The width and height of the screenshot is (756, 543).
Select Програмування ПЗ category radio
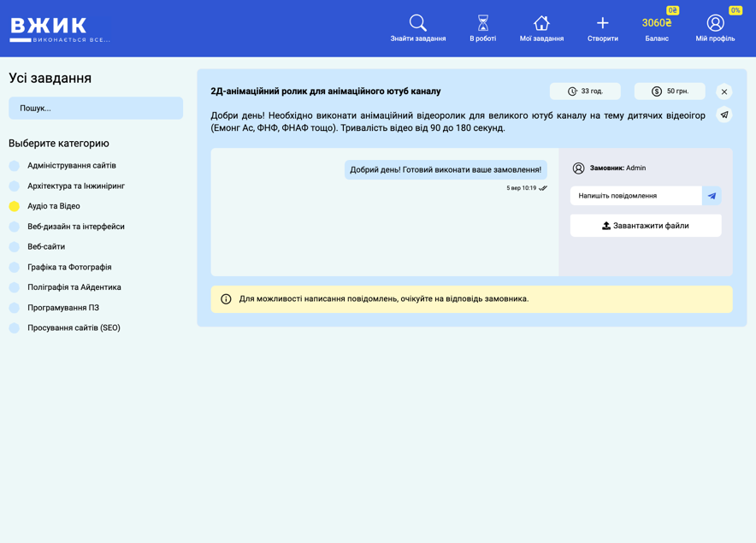[x=15, y=308]
